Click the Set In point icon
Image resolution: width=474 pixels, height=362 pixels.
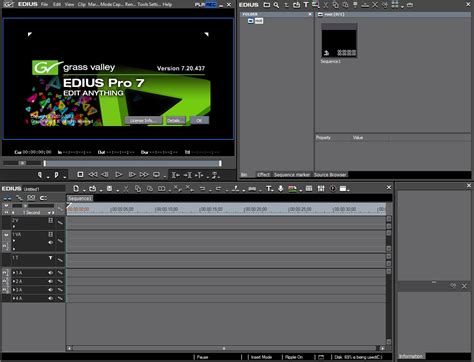40,175
